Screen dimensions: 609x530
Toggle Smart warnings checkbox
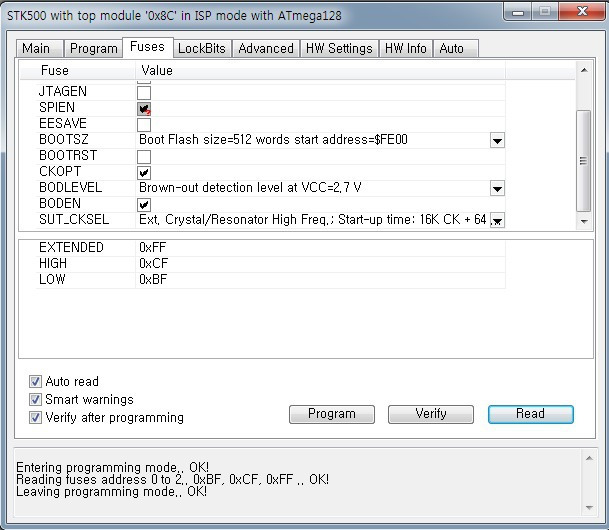pos(35,399)
